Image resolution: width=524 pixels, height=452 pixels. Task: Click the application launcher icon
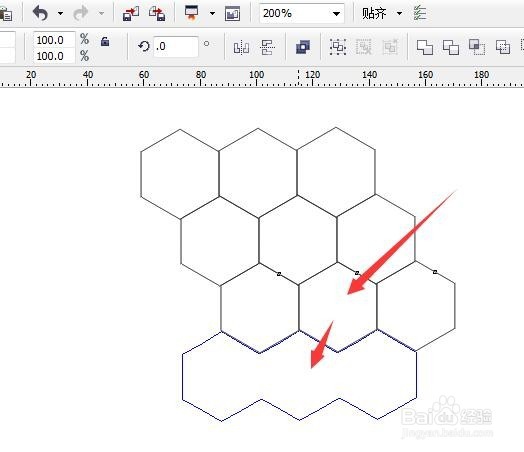pos(191,13)
